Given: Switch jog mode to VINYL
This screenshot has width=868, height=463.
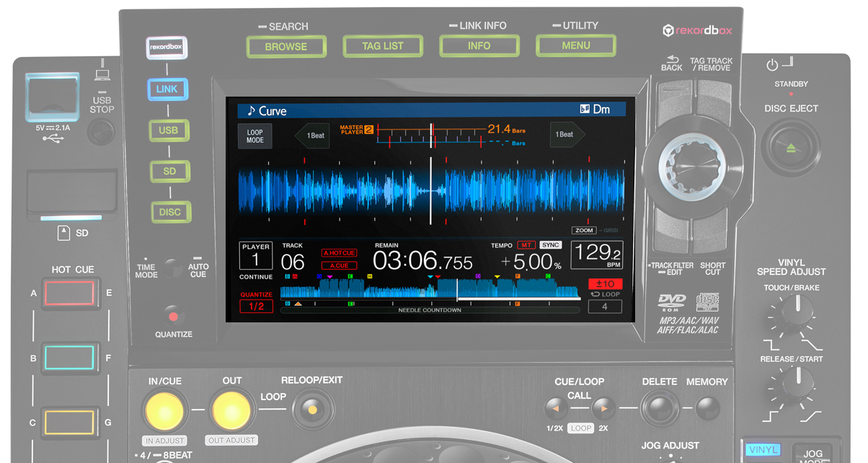Looking at the screenshot, I should coord(763,449).
